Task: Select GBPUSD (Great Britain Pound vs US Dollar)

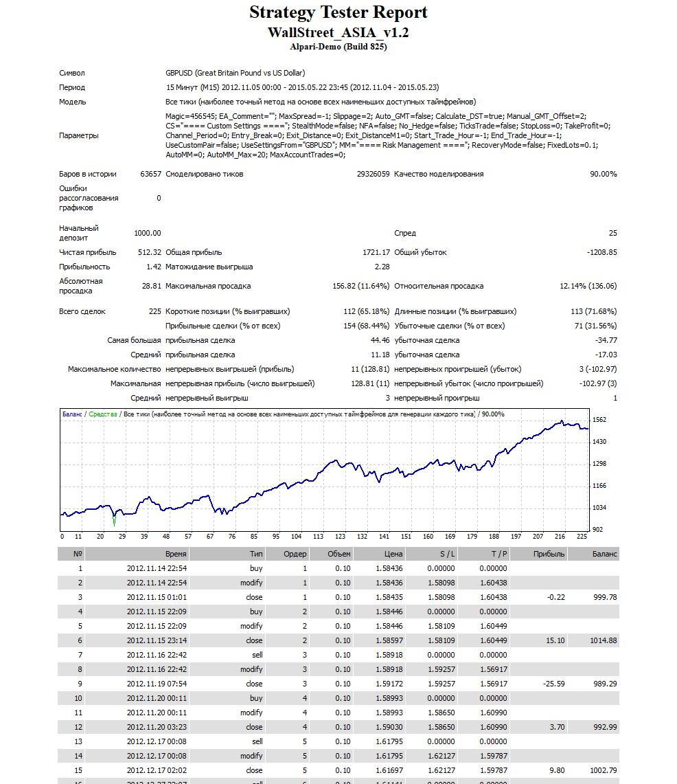Action: pos(236,73)
